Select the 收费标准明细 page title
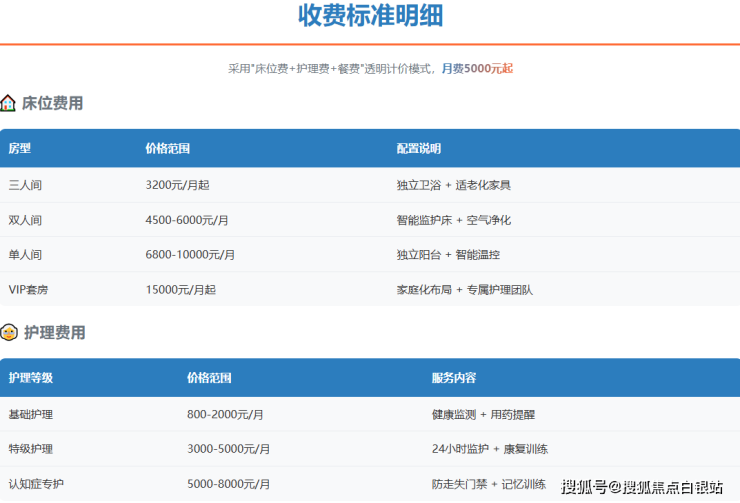 coord(370,16)
